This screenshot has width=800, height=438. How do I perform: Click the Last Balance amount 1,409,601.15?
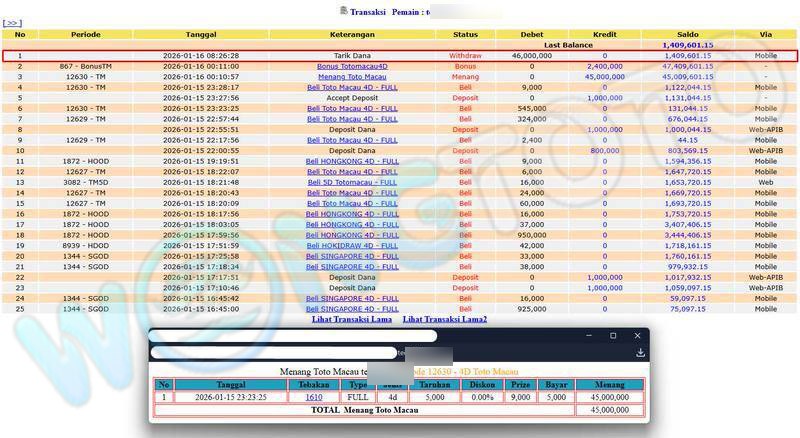(687, 45)
